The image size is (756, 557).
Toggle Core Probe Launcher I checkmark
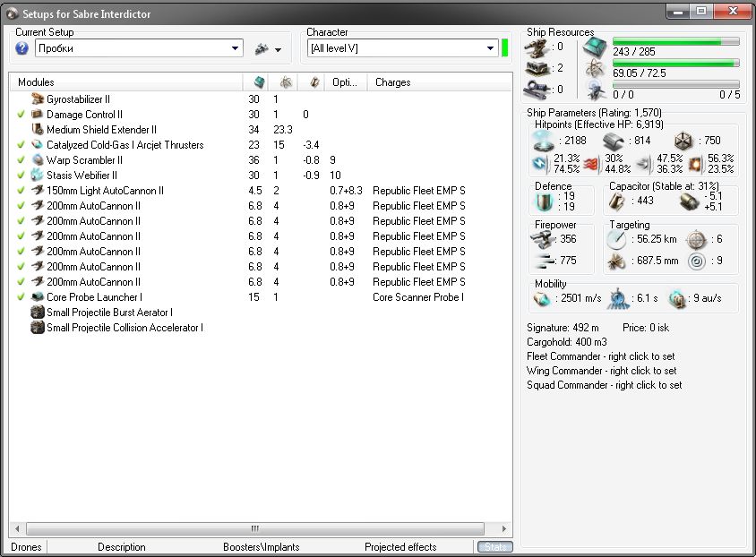(x=21, y=297)
